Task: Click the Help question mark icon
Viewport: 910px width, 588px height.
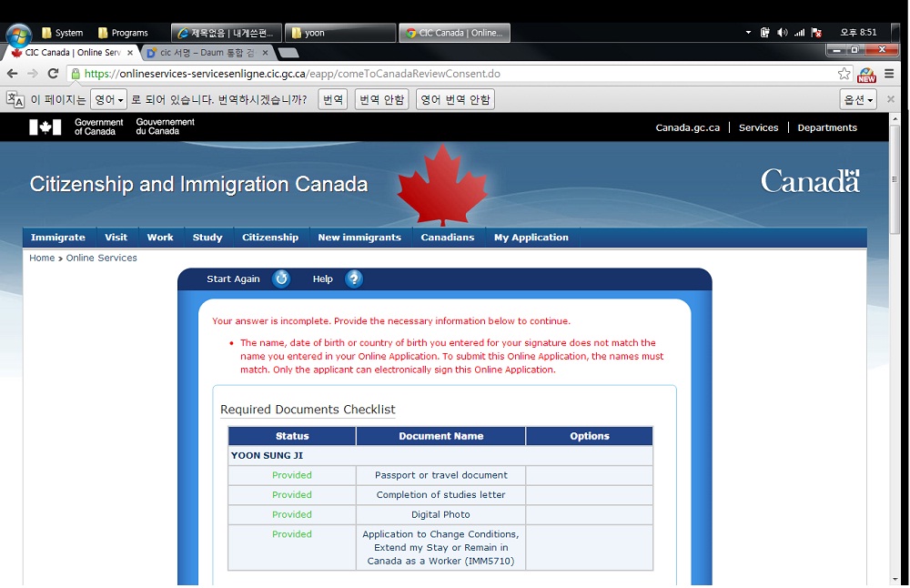Action: pos(354,279)
